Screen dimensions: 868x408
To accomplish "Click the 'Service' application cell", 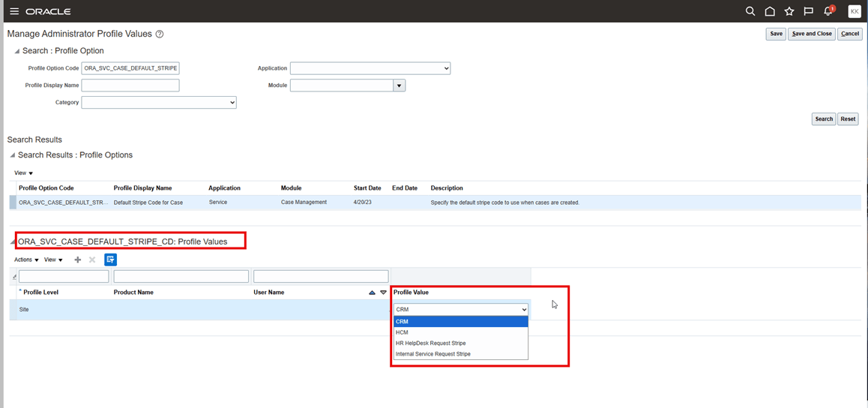I will pyautogui.click(x=218, y=202).
